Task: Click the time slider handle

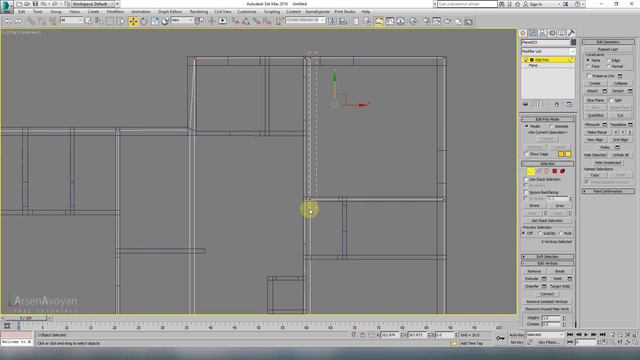Action: 25,318
